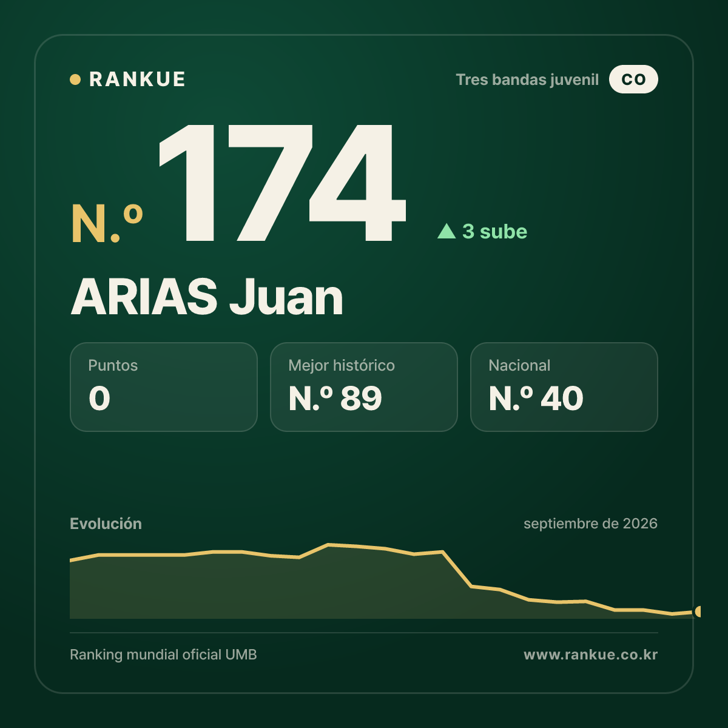Open the Puntos stat card

[164, 387]
